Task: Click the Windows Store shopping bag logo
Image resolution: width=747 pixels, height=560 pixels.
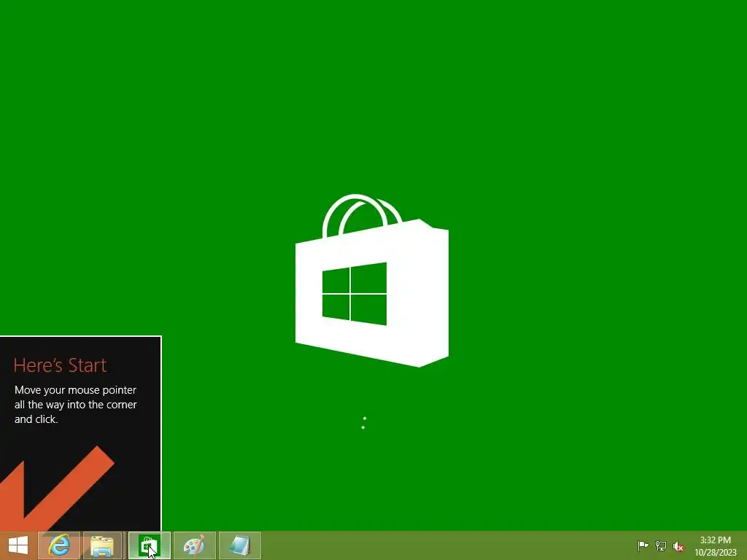Action: 372,281
